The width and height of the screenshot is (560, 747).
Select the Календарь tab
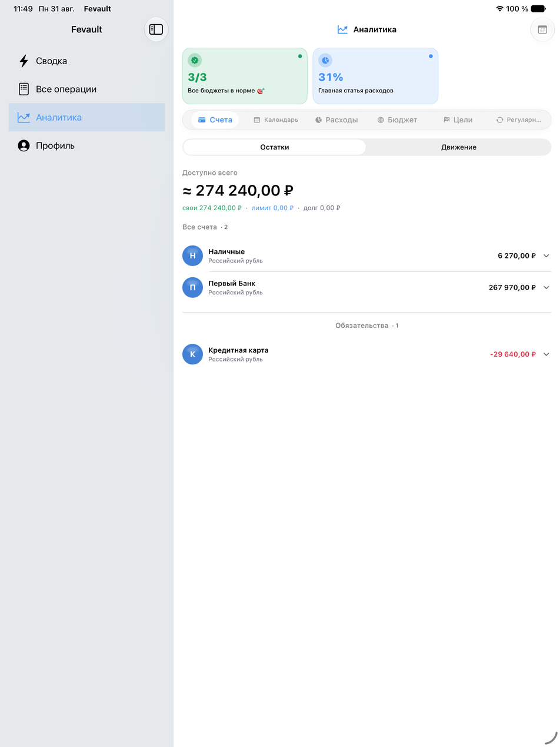[x=275, y=120]
